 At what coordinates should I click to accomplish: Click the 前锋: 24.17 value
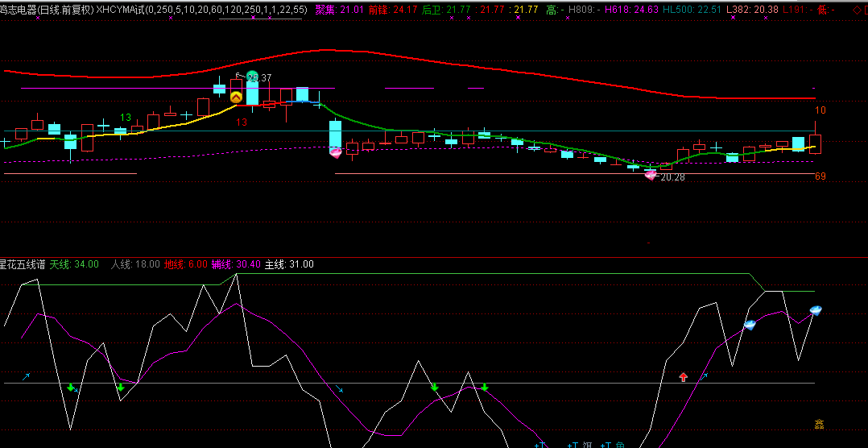point(393,10)
